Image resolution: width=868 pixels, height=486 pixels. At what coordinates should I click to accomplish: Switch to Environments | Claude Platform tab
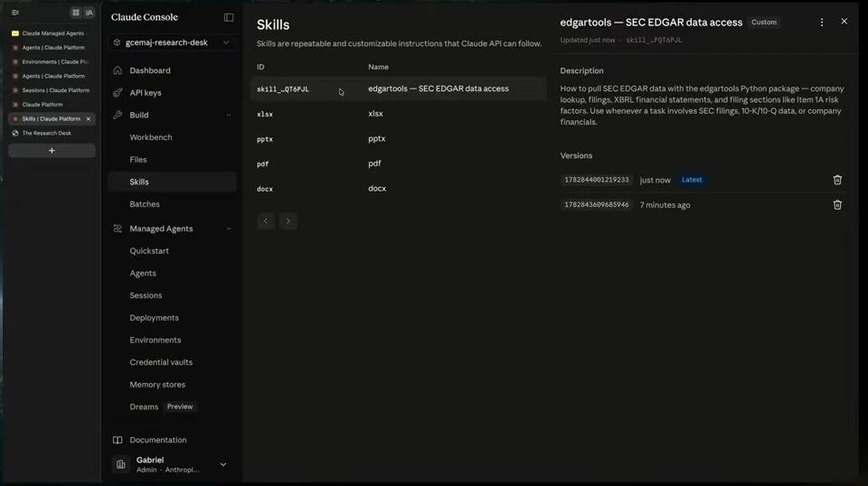[52, 62]
